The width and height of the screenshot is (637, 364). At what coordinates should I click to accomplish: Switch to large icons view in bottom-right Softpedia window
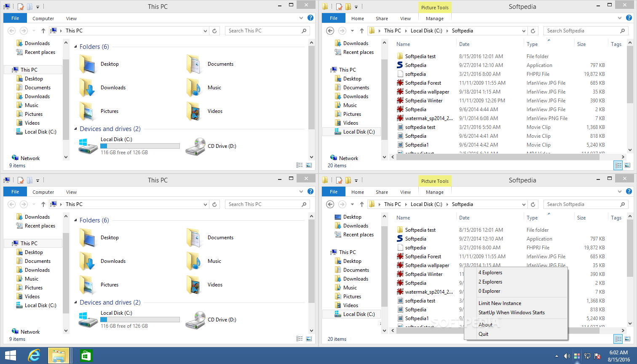[627, 339]
